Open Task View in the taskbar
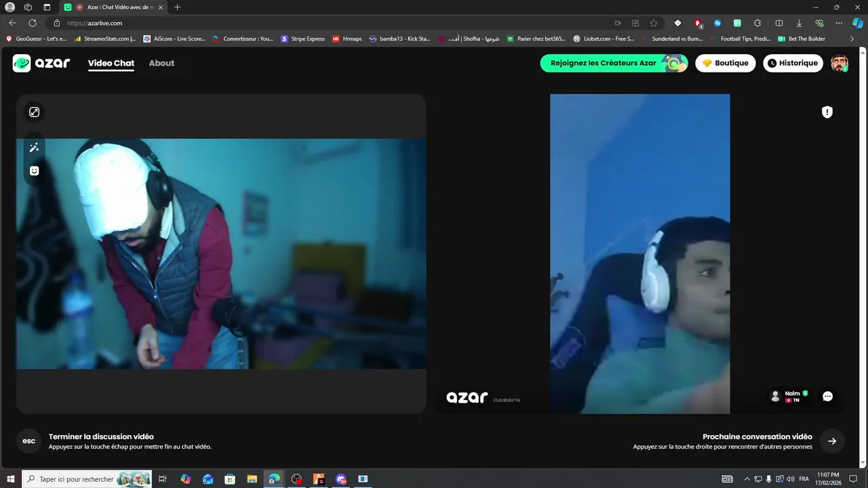This screenshot has height=488, width=868. pos(163,479)
